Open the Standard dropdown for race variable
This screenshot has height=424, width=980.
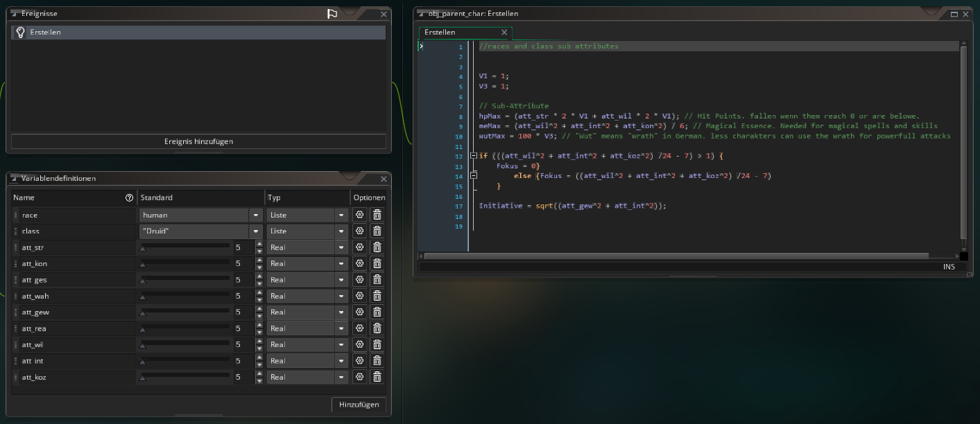pyautogui.click(x=256, y=215)
